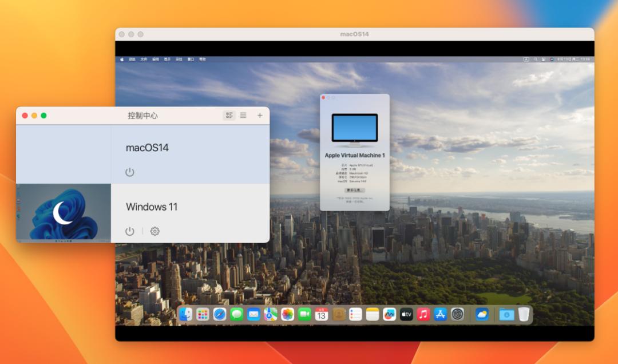Open fourth guest menu bar item (View)

pos(167,59)
